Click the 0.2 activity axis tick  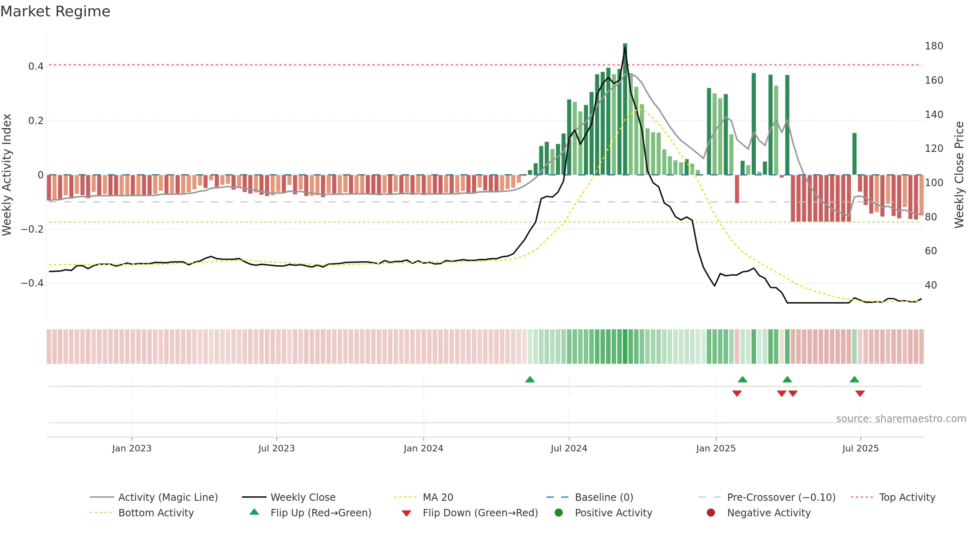tap(36, 120)
